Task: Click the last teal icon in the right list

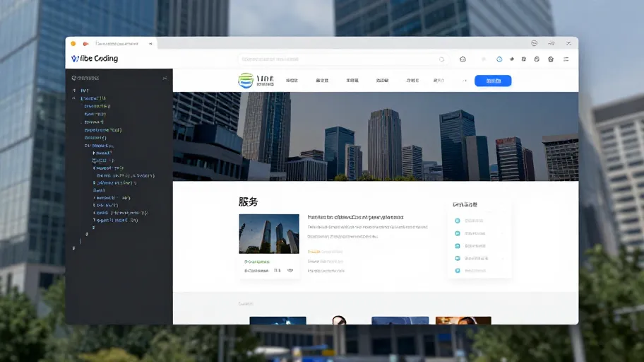Action: click(457, 271)
